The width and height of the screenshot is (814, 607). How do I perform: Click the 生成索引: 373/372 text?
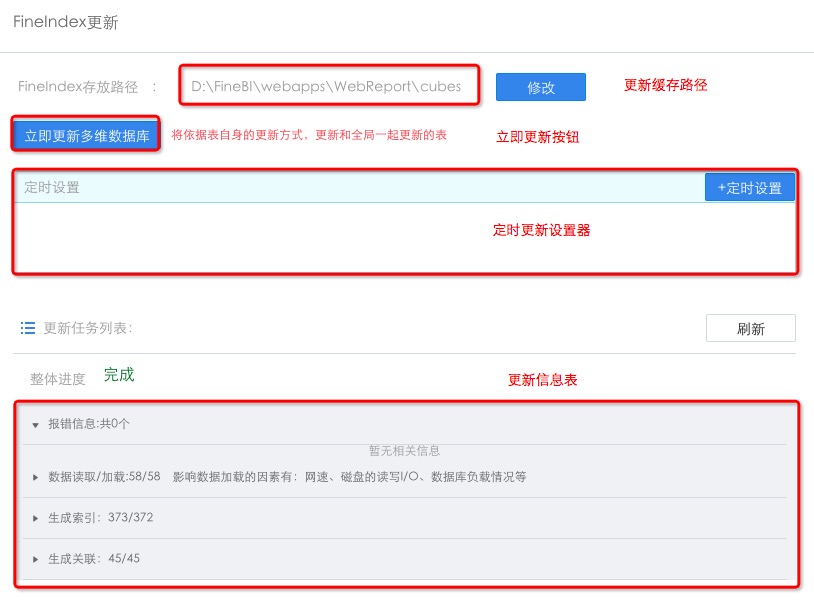pos(101,518)
